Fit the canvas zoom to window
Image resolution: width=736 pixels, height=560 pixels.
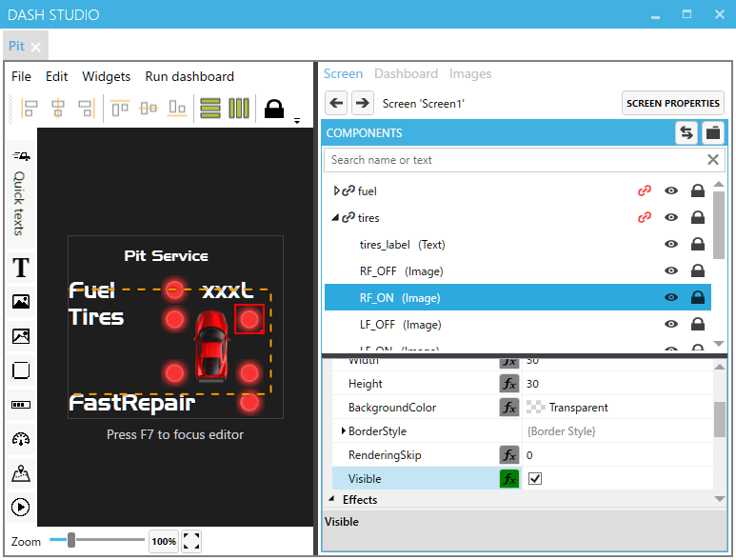tap(191, 541)
